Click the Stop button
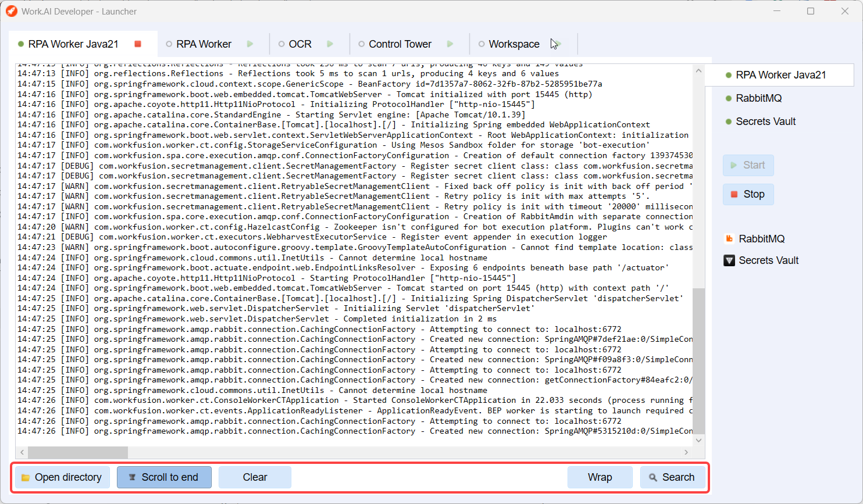The width and height of the screenshot is (863, 504). (748, 194)
